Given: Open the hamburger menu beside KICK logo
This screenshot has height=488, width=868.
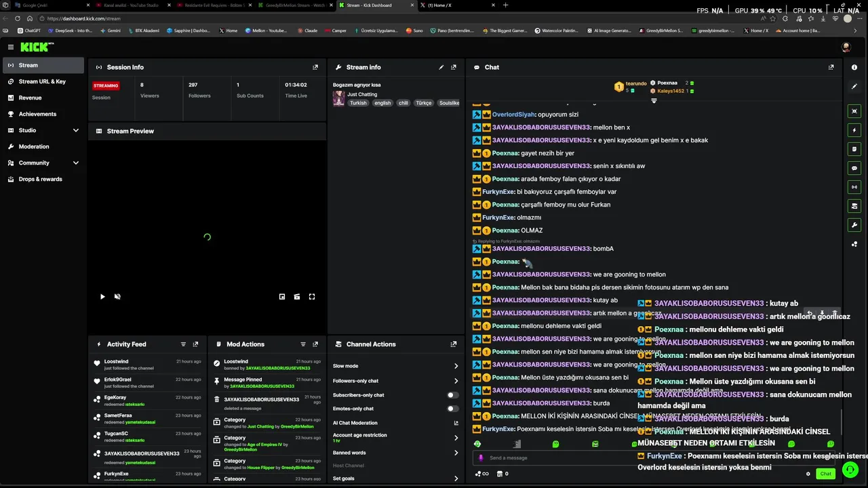Looking at the screenshot, I should [x=11, y=47].
